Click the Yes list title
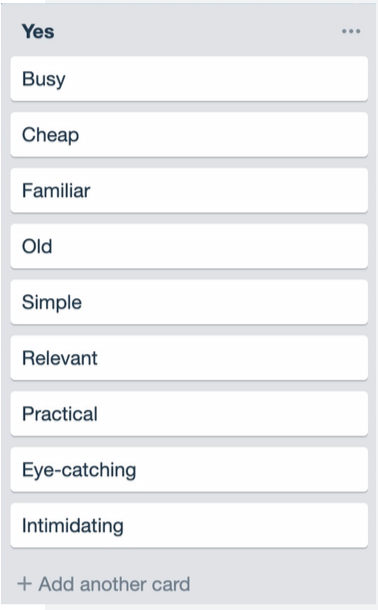The width and height of the screenshot is (378, 610). (38, 32)
